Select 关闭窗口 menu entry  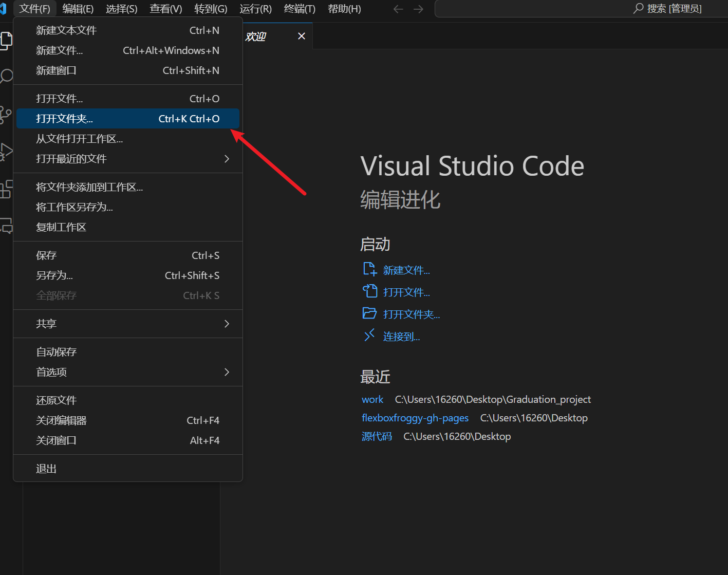click(128, 440)
